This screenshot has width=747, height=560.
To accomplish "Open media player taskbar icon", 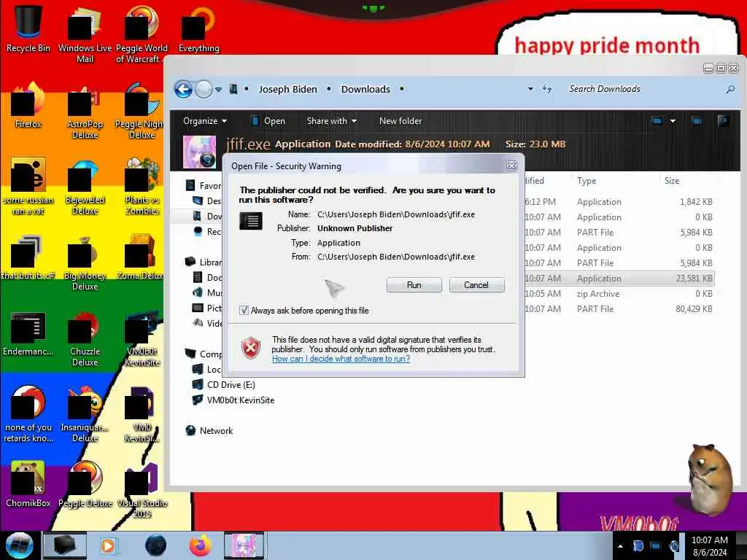I will 108,545.
